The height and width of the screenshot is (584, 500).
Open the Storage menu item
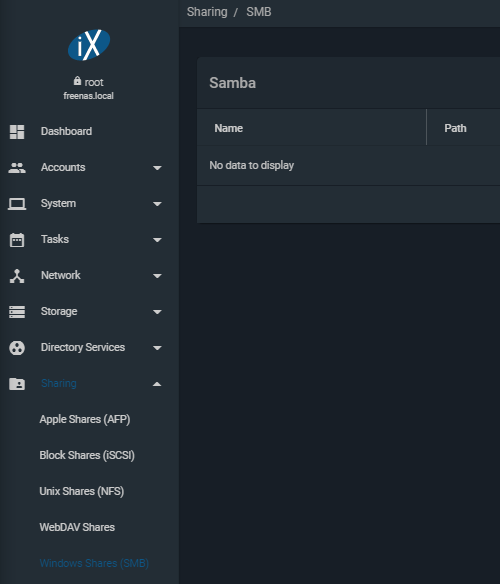(x=59, y=311)
